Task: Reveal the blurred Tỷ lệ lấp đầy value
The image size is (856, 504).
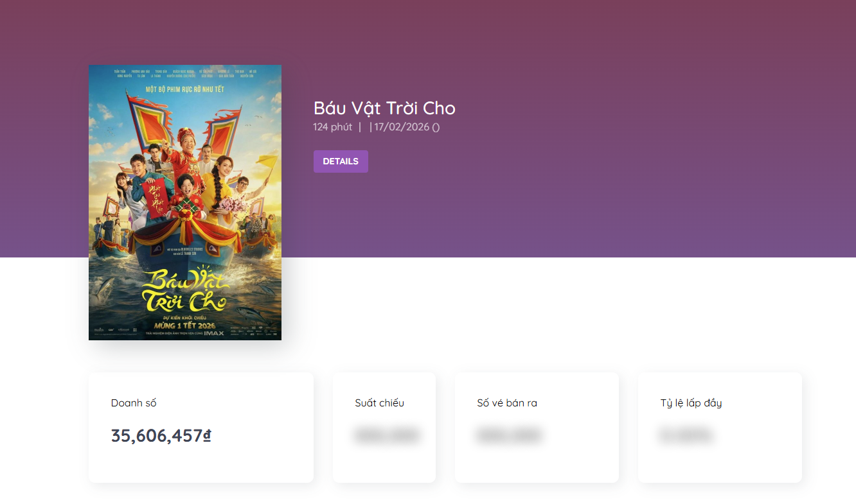Action: pyautogui.click(x=685, y=436)
